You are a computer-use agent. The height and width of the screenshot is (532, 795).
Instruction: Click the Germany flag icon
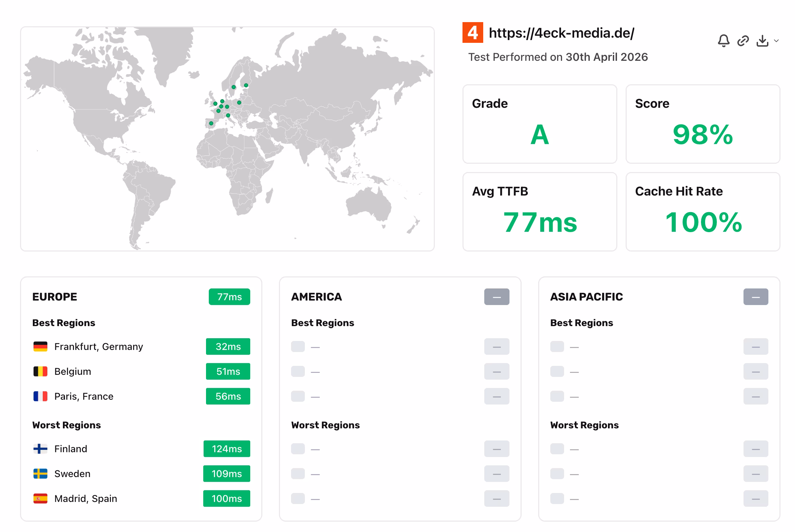tap(40, 346)
